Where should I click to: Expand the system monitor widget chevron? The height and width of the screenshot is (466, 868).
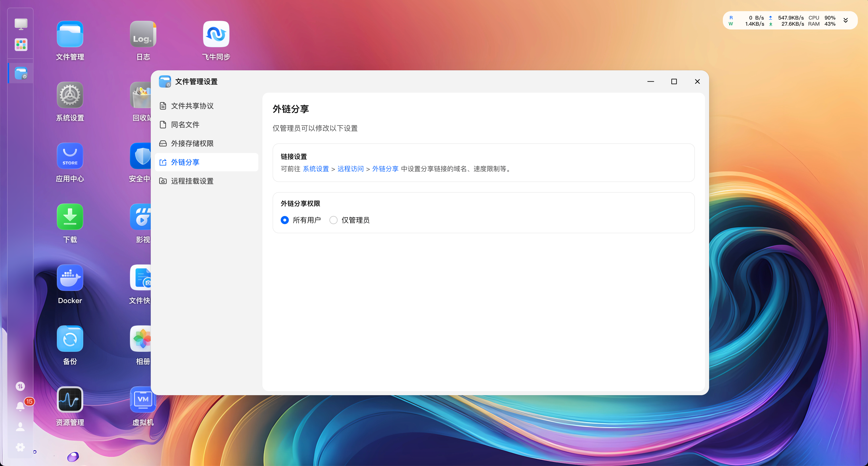click(x=845, y=21)
